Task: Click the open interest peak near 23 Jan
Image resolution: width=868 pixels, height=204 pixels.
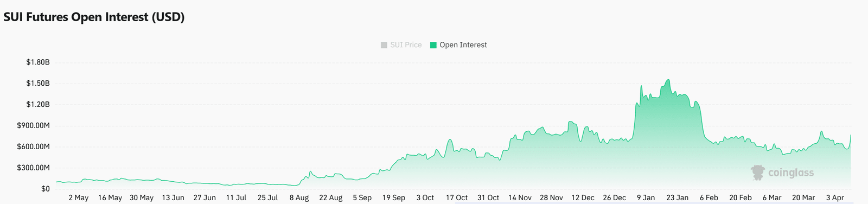Action: [x=668, y=80]
